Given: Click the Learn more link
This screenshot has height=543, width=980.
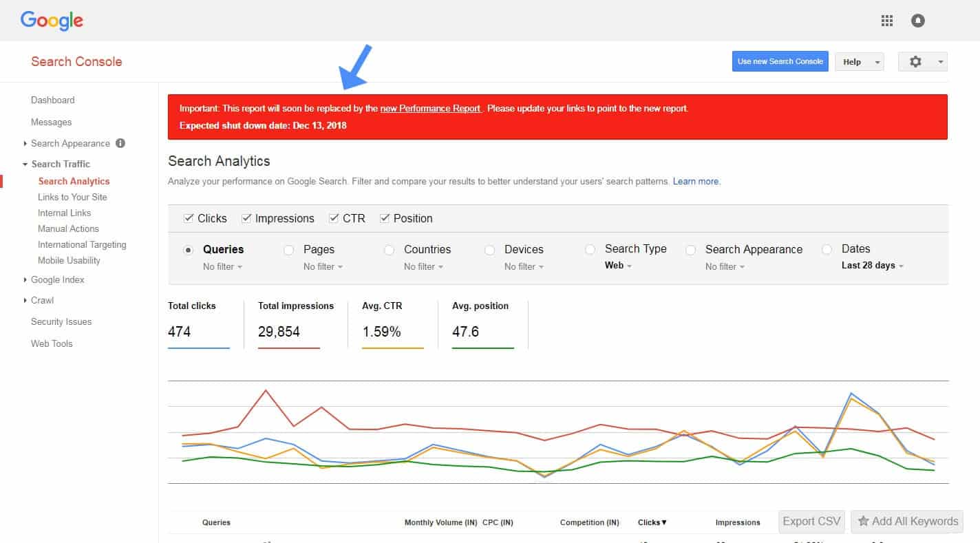Looking at the screenshot, I should (696, 182).
